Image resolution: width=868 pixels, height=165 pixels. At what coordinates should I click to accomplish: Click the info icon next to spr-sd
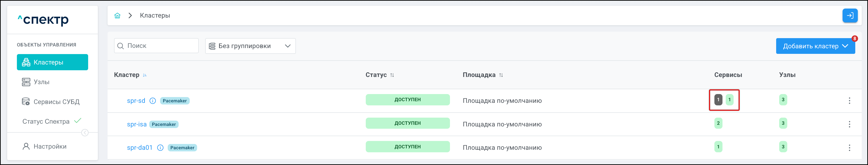(x=153, y=101)
